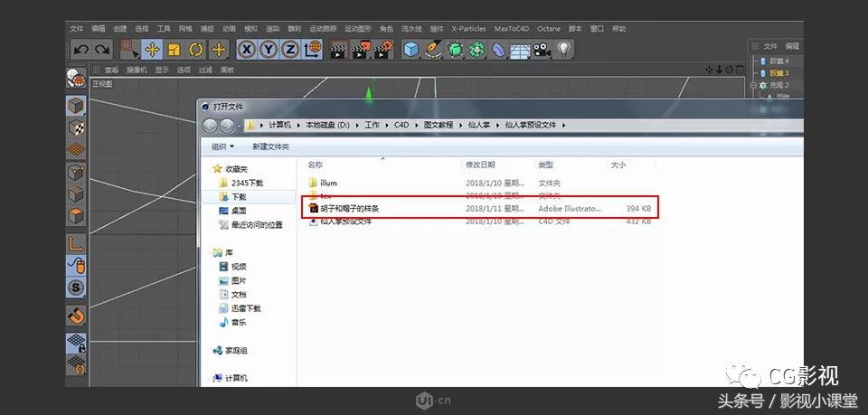The width and height of the screenshot is (868, 415).
Task: Open Edit Render Settings gear clapperboard
Action: (x=383, y=50)
